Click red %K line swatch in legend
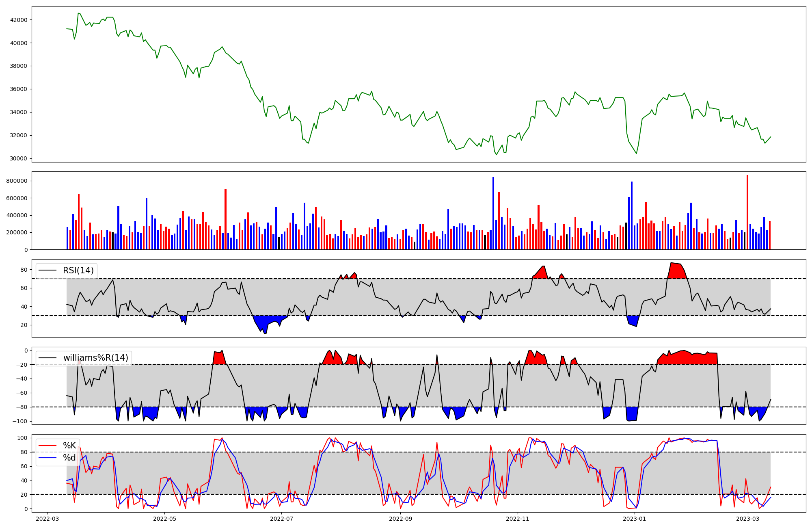Viewport: 812px width, 528px height. [x=47, y=446]
